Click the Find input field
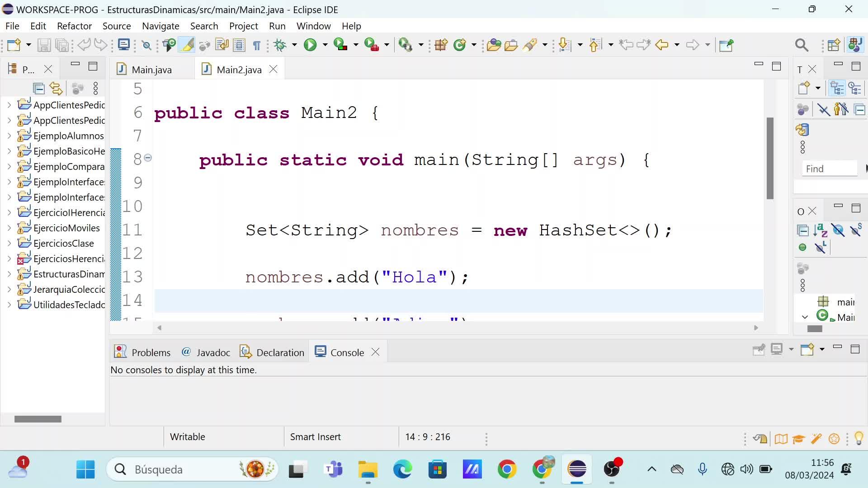The image size is (868, 488). (829, 169)
